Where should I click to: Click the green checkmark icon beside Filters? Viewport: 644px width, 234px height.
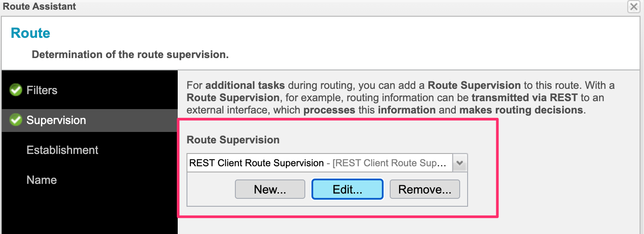[16, 90]
